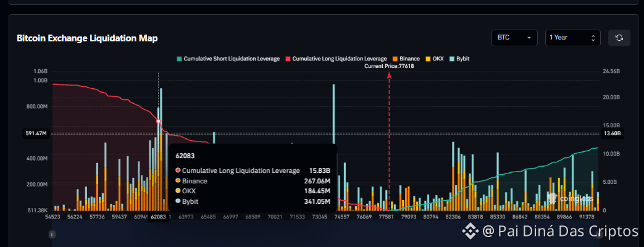Click the refresh chart icon button
This screenshot has height=247, width=644.
pyautogui.click(x=619, y=38)
